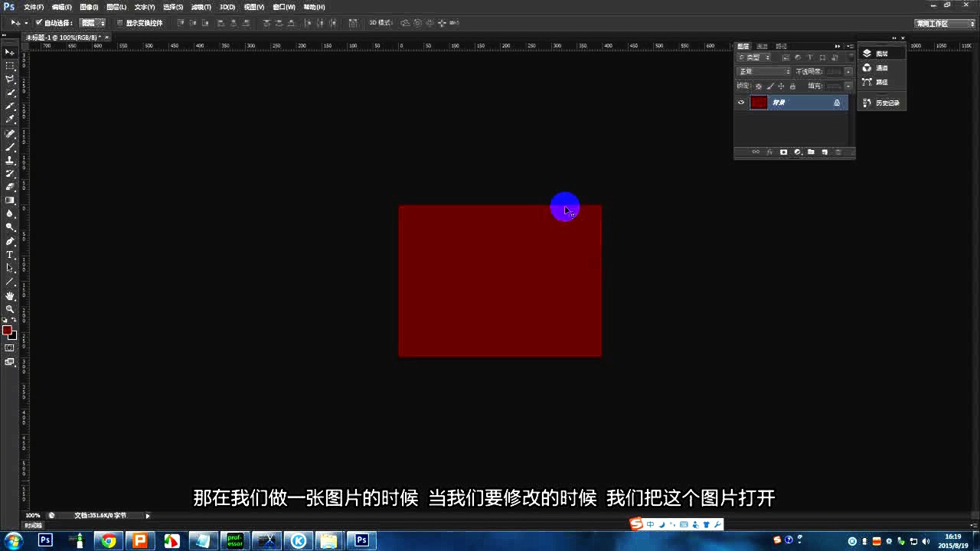The height and width of the screenshot is (551, 980).
Task: Click background color swatch in toolbox
Action: [13, 335]
